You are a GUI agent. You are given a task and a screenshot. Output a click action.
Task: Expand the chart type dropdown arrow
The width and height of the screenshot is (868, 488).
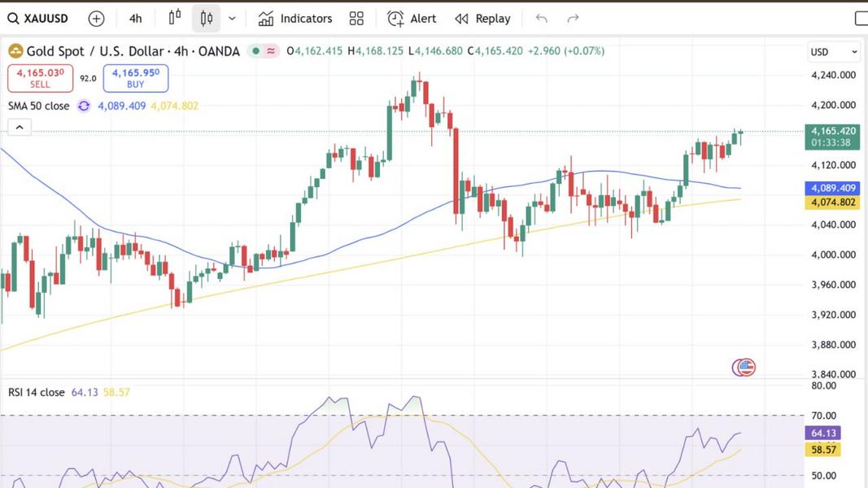point(233,18)
